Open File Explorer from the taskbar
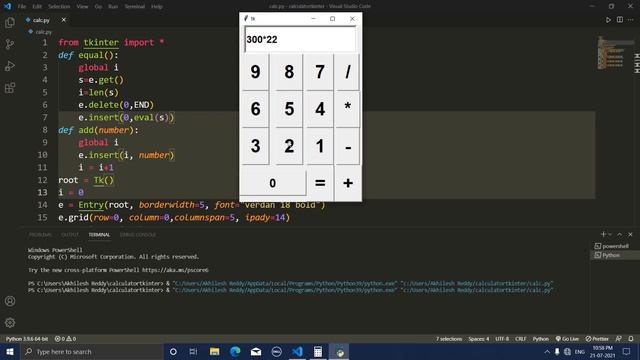 (x=214, y=351)
